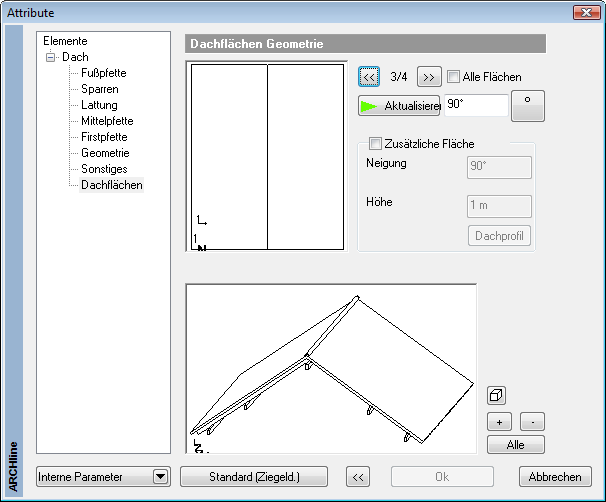This screenshot has width=606, height=502.
Task: Click the minus zoom-out button
Action: [533, 421]
